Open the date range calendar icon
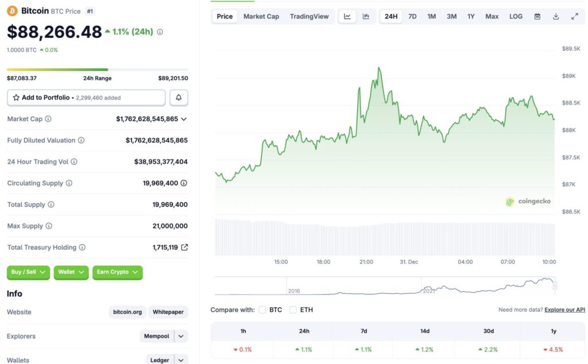588x364 pixels. tap(537, 17)
